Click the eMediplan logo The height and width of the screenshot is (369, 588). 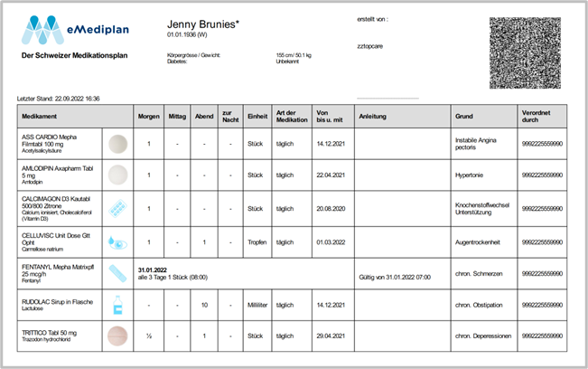[75, 30]
